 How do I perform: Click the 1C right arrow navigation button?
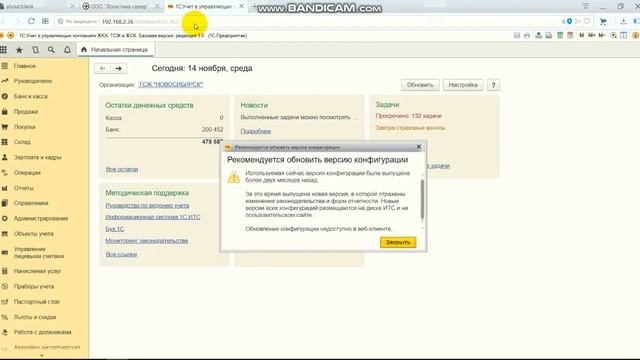pyautogui.click(x=118, y=68)
